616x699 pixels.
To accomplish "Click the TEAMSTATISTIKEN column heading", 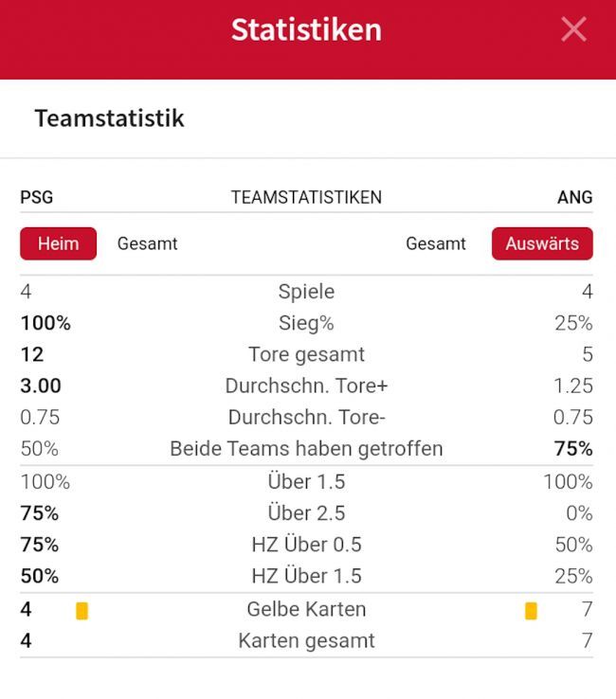I will (x=306, y=197).
